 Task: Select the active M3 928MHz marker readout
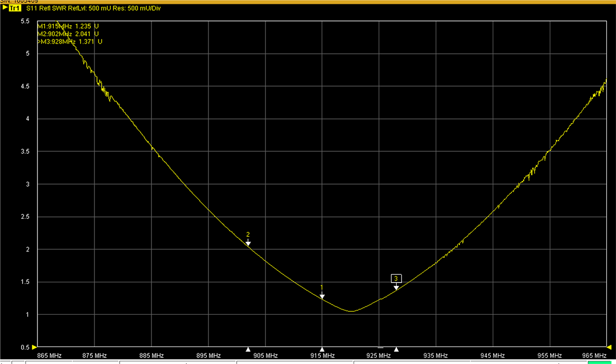point(70,42)
